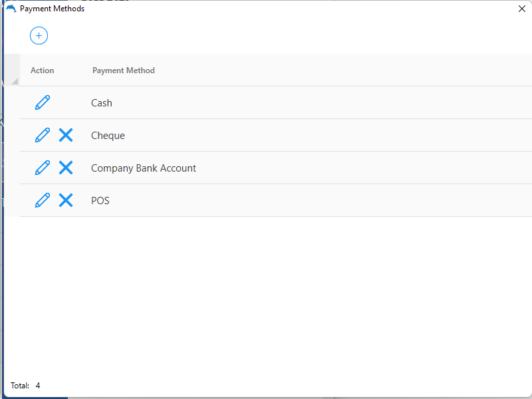532x399 pixels.
Task: Open the Cheque pencil edit icon
Action: pos(43,135)
